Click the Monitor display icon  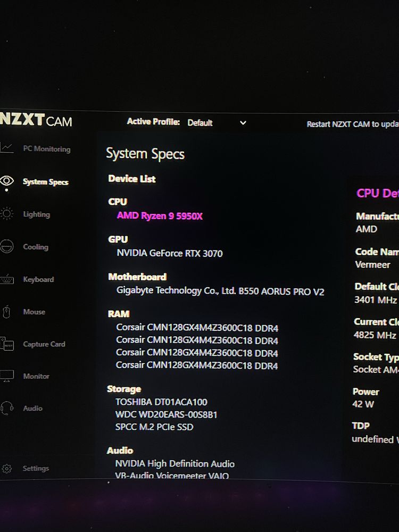click(x=6, y=376)
